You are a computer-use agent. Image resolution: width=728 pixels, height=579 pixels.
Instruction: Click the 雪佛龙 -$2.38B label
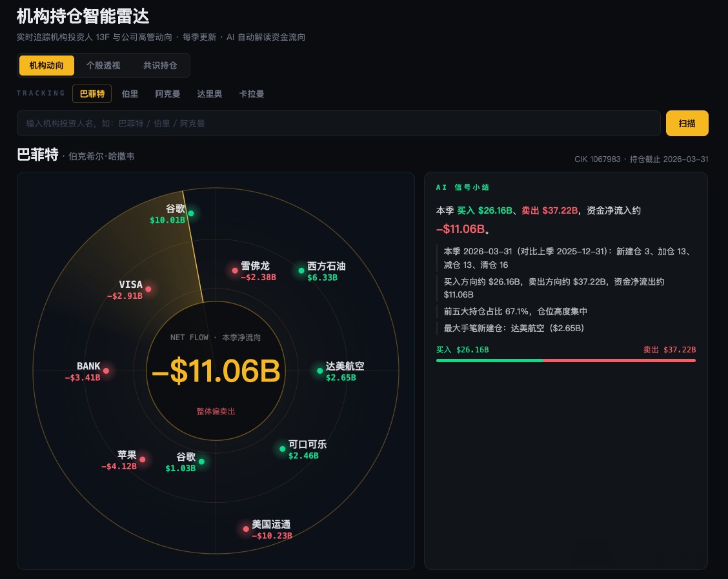click(x=258, y=271)
